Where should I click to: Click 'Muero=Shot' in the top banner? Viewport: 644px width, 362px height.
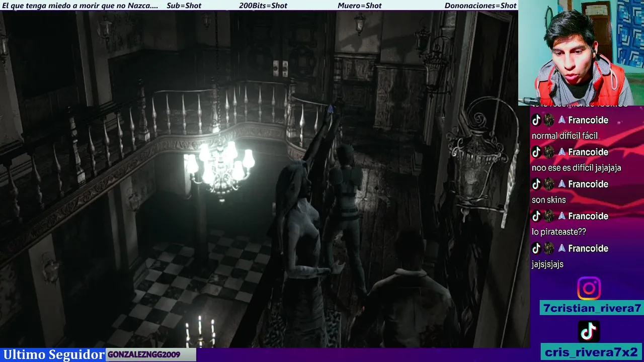(359, 6)
